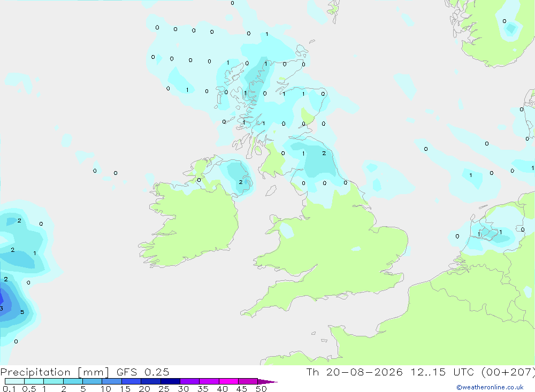Click the 0.1–0.5 mm lightest cyan legend swatch
Screen dimensions: 535x392
pos(14,381)
